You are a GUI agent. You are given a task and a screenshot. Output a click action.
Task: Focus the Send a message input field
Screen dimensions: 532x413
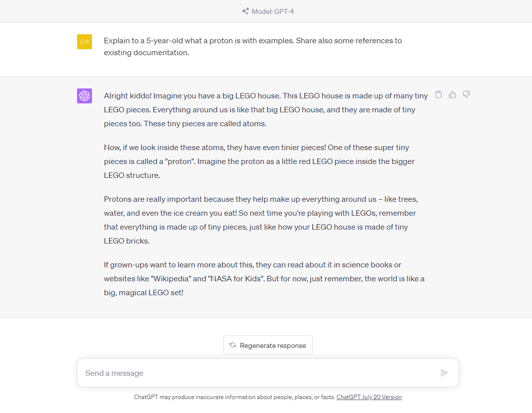tap(267, 373)
